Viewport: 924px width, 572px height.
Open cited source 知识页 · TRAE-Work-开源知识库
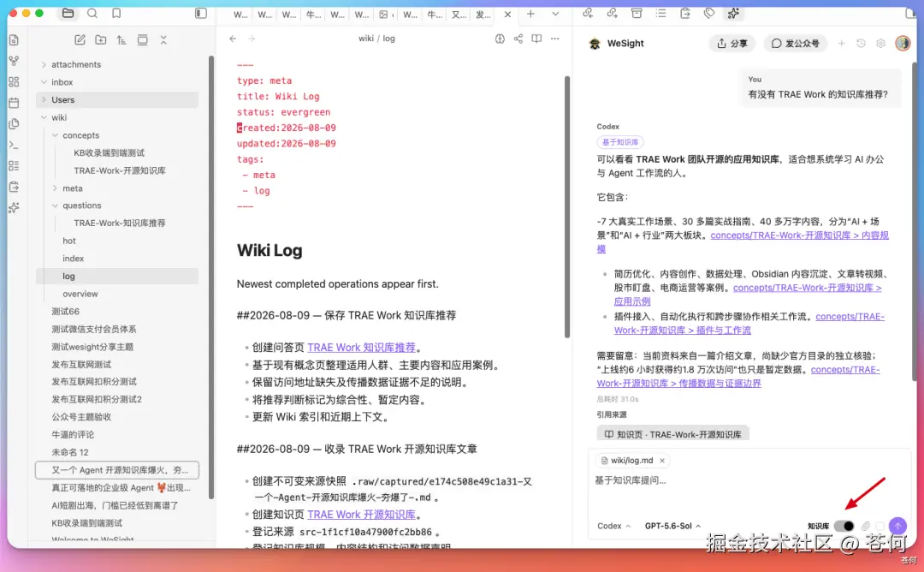(x=672, y=434)
